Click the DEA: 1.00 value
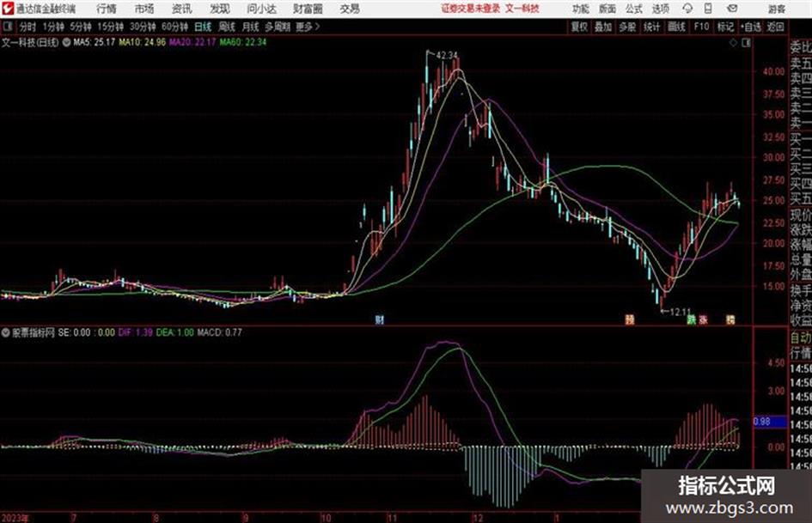The image size is (812, 523). coord(175,332)
